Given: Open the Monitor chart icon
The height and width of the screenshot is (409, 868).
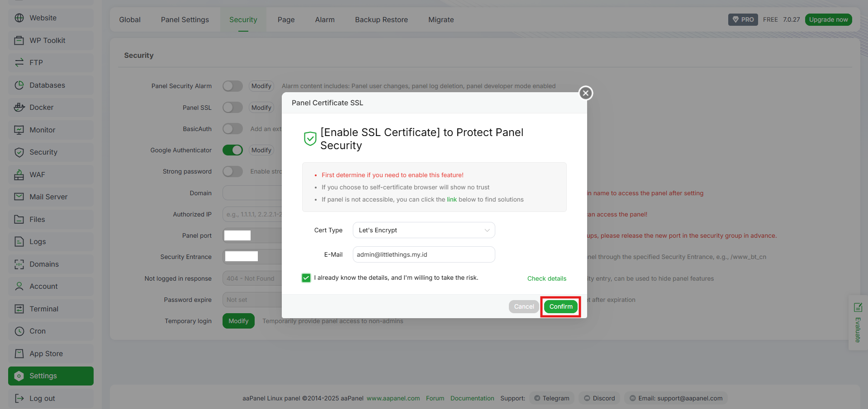Looking at the screenshot, I should pos(19,130).
